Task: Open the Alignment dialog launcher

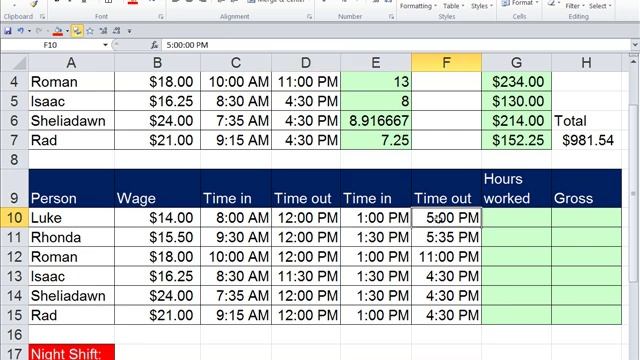Action: click(309, 17)
